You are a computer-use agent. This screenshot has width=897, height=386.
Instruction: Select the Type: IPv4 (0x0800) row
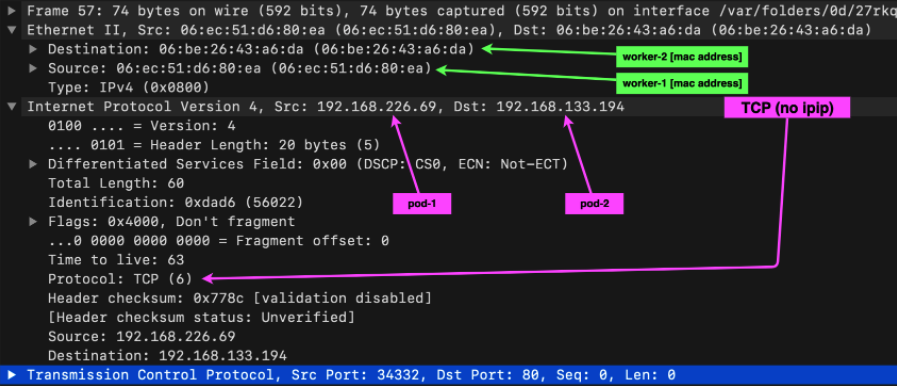click(x=129, y=87)
